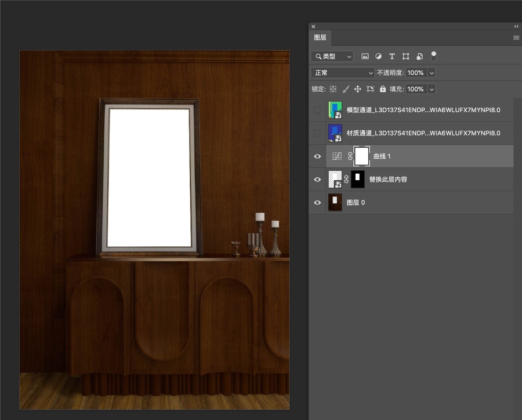
Task: Select 模型通道_L3D137S41ENDP layer name
Action: [423, 109]
